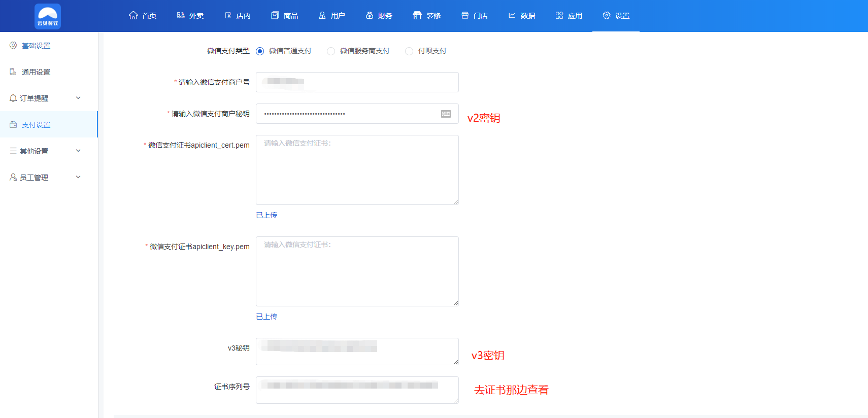Screen dimensions: 868x418
Task: Open the 首页 top menu
Action: [x=143, y=16]
